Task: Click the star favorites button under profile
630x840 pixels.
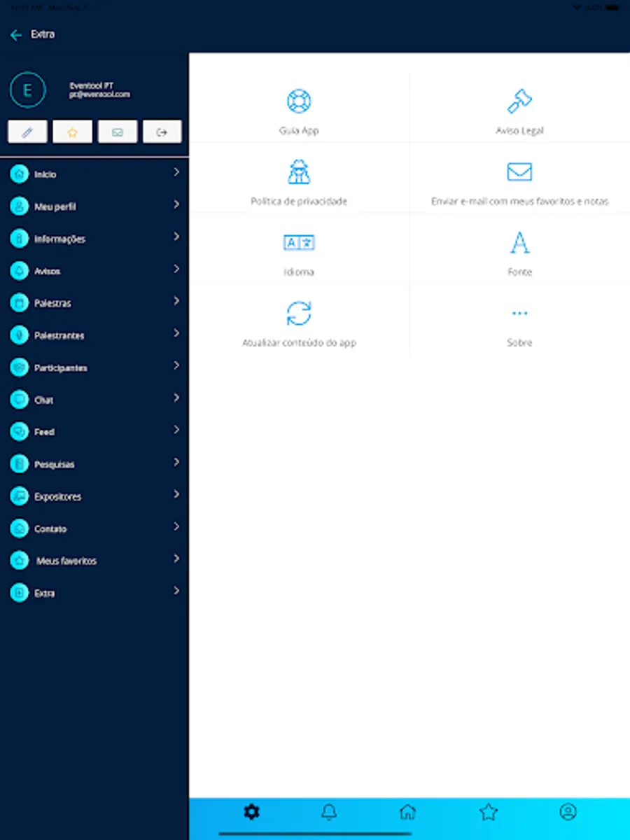Action: coord(72,132)
